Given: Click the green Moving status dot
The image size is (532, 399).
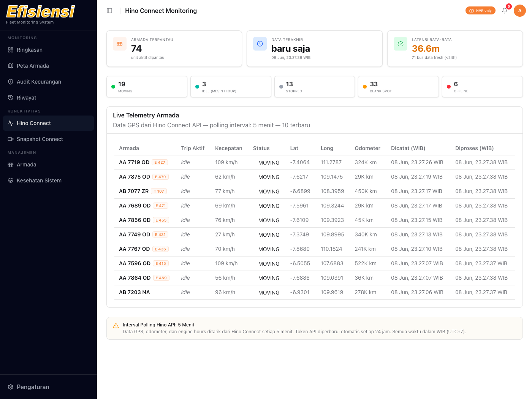Looking at the screenshot, I should pyautogui.click(x=113, y=87).
